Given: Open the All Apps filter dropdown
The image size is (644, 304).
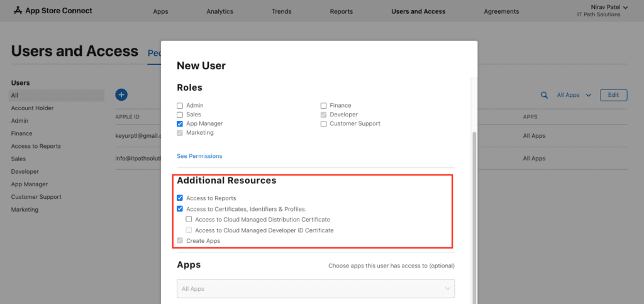Looking at the screenshot, I should tap(574, 96).
